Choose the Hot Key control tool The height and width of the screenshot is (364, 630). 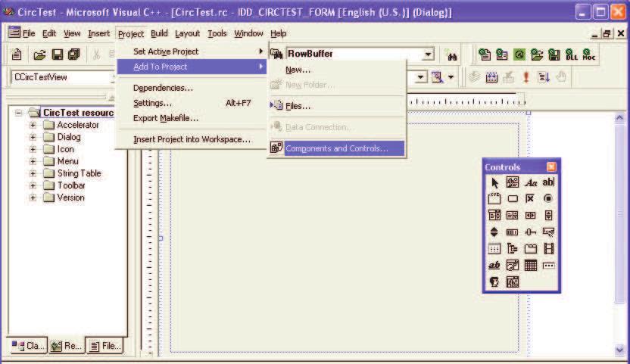(548, 232)
